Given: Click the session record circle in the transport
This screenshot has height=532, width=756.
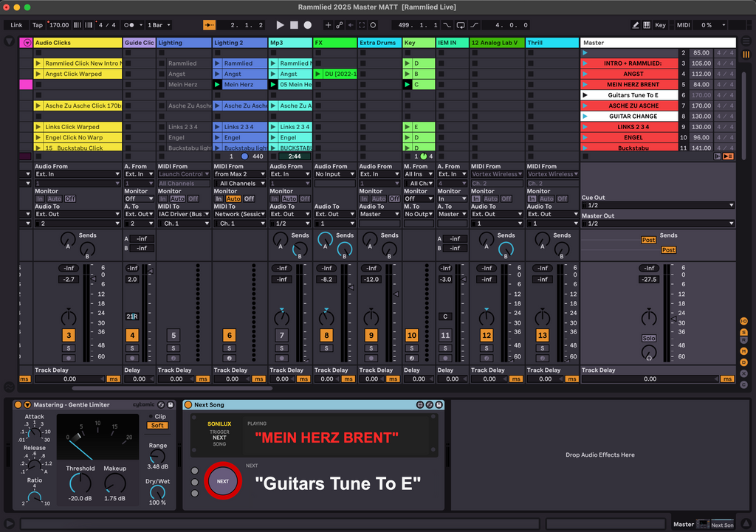Looking at the screenshot, I should pyautogui.click(x=371, y=24).
